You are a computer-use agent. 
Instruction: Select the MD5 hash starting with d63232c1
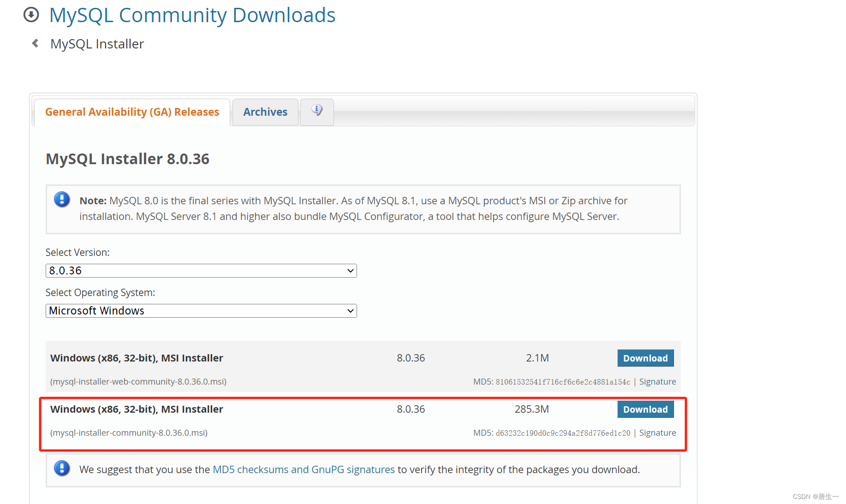pos(563,433)
